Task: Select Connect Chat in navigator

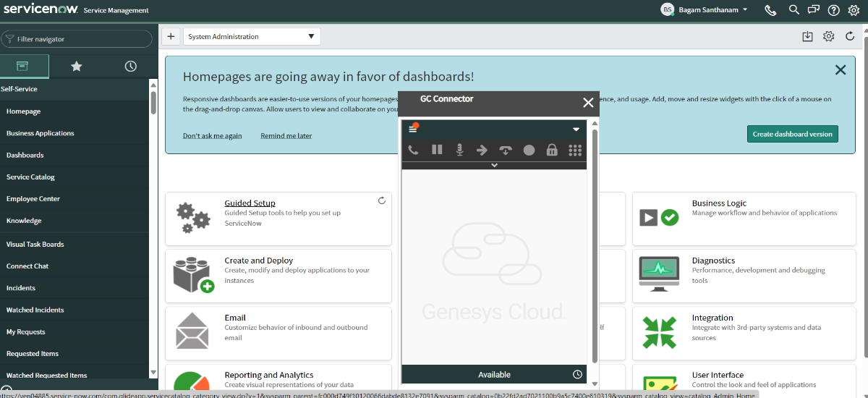Action: [x=27, y=266]
